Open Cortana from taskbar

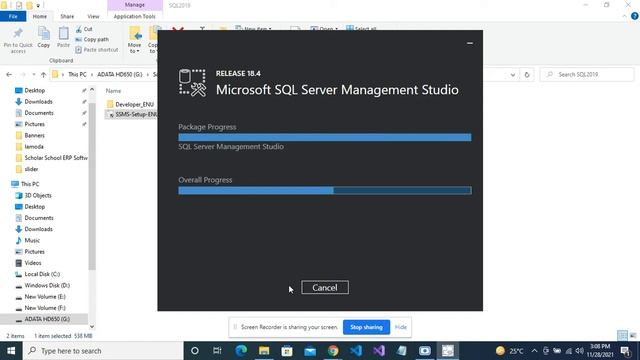(195, 351)
